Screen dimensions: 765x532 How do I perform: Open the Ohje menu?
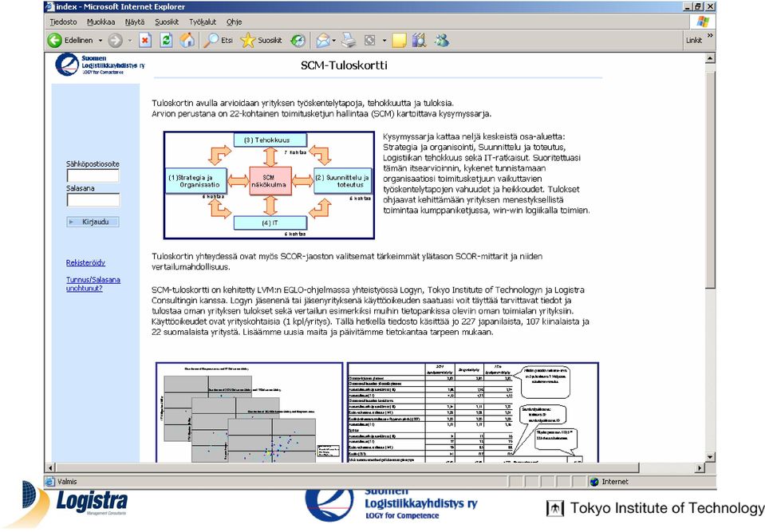pos(235,22)
